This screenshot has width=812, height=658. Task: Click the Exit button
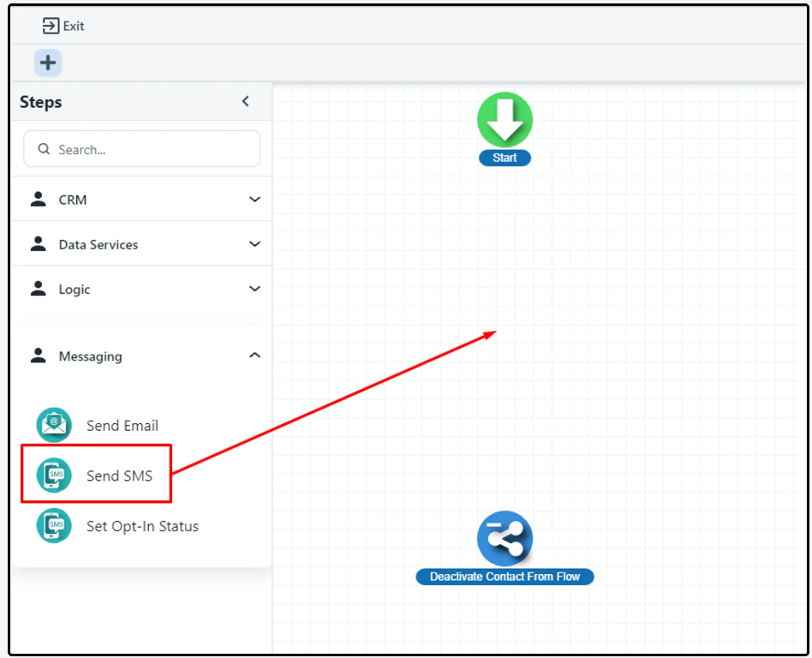(x=64, y=26)
